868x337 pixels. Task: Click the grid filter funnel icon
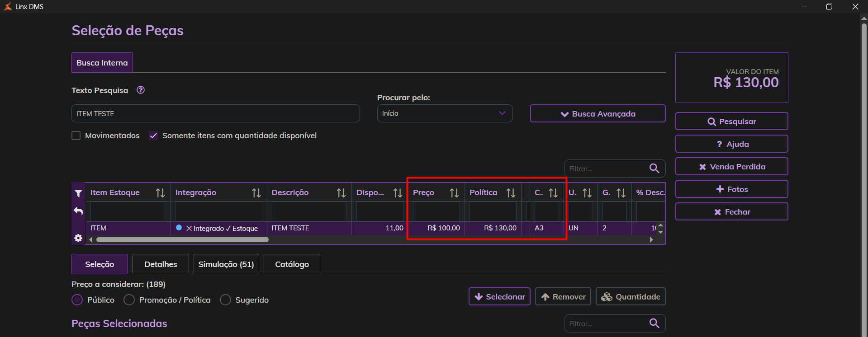tap(78, 193)
